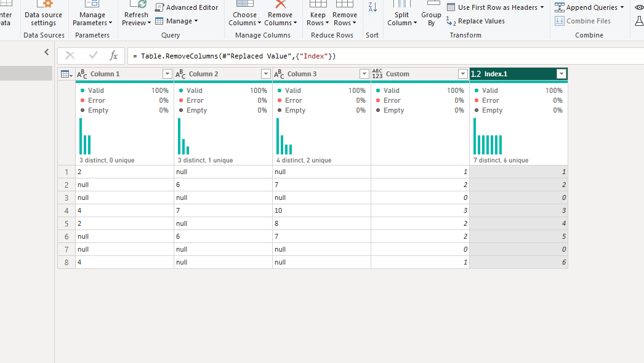Click Column 1 value 2 in row 1
The height and width of the screenshot is (363, 644).
click(124, 172)
